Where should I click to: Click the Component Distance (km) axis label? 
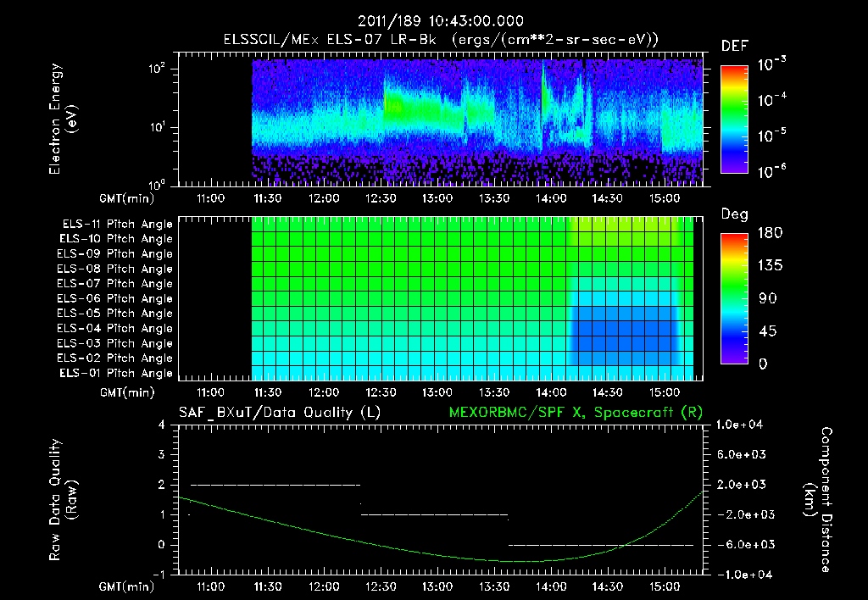[x=818, y=500]
